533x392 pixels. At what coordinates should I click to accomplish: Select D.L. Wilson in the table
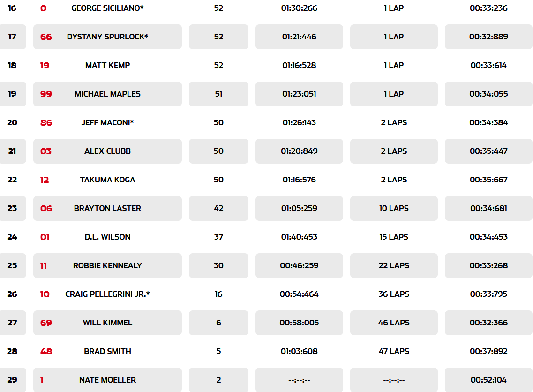[x=107, y=237]
